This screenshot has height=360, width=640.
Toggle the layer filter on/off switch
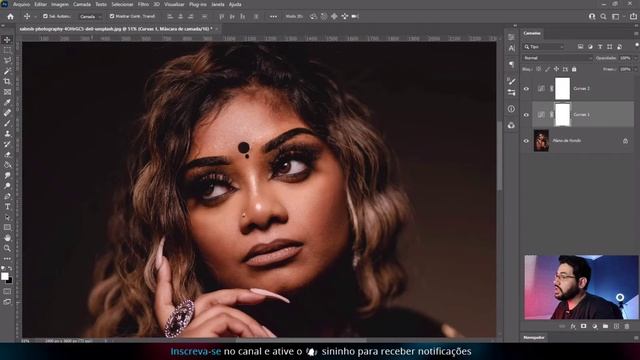637,44
